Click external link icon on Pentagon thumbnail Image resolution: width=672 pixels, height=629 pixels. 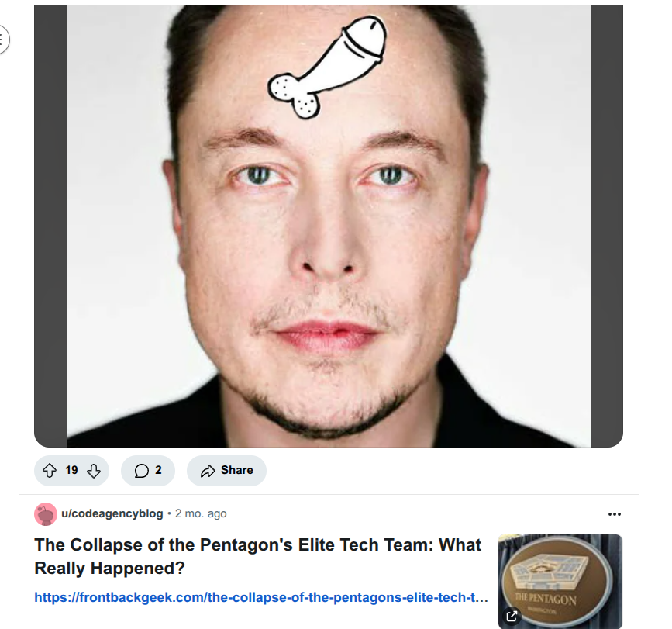tap(512, 616)
